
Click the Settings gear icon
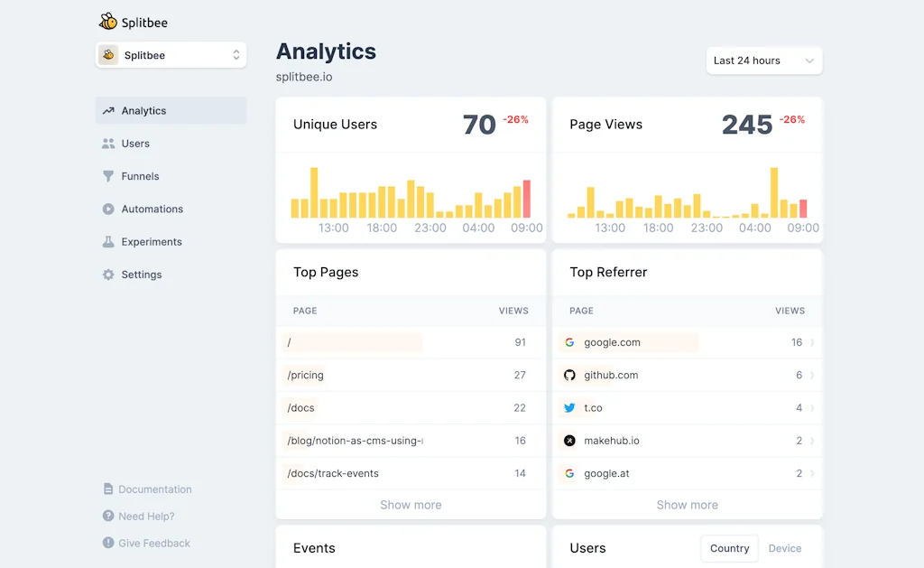[x=108, y=275]
